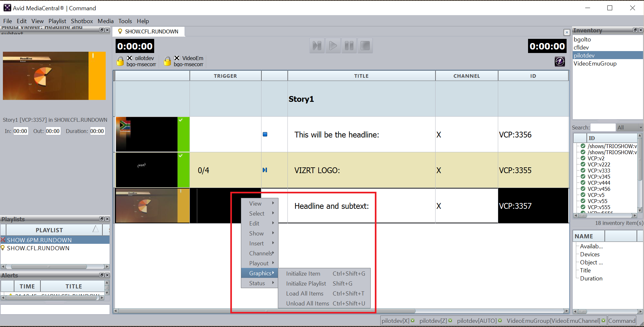Click the Stop transport button
644x327 pixels.
365,46
